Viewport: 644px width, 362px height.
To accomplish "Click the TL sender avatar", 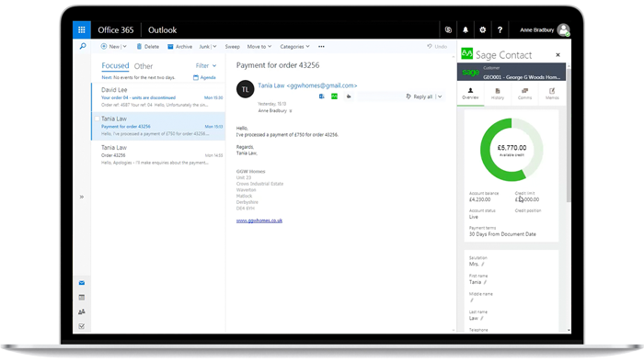I will pos(246,89).
